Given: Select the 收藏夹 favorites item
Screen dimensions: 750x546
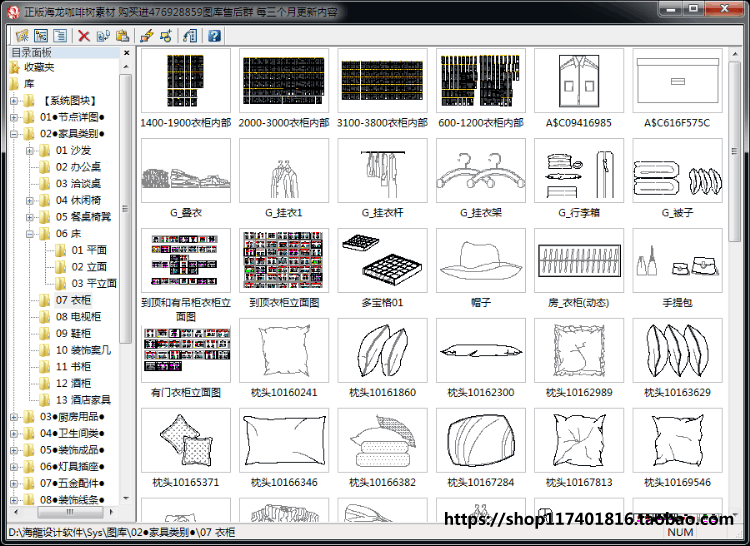Looking at the screenshot, I should click(x=39, y=67).
